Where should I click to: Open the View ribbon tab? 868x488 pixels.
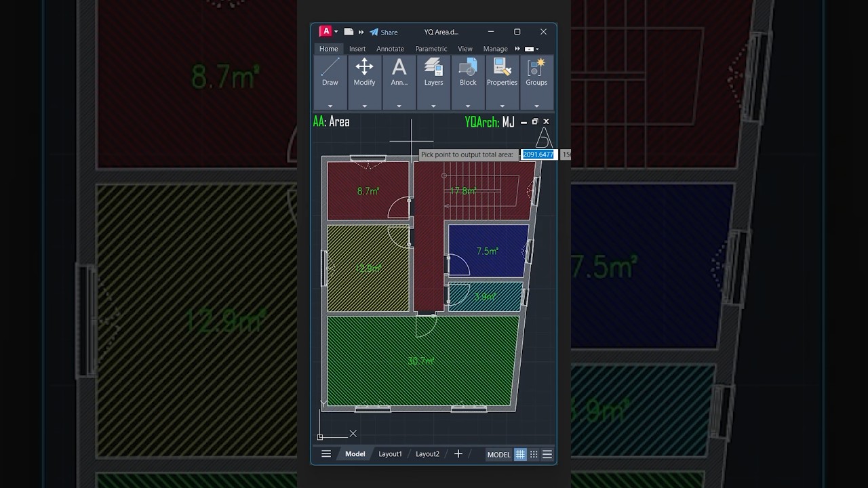tap(465, 49)
